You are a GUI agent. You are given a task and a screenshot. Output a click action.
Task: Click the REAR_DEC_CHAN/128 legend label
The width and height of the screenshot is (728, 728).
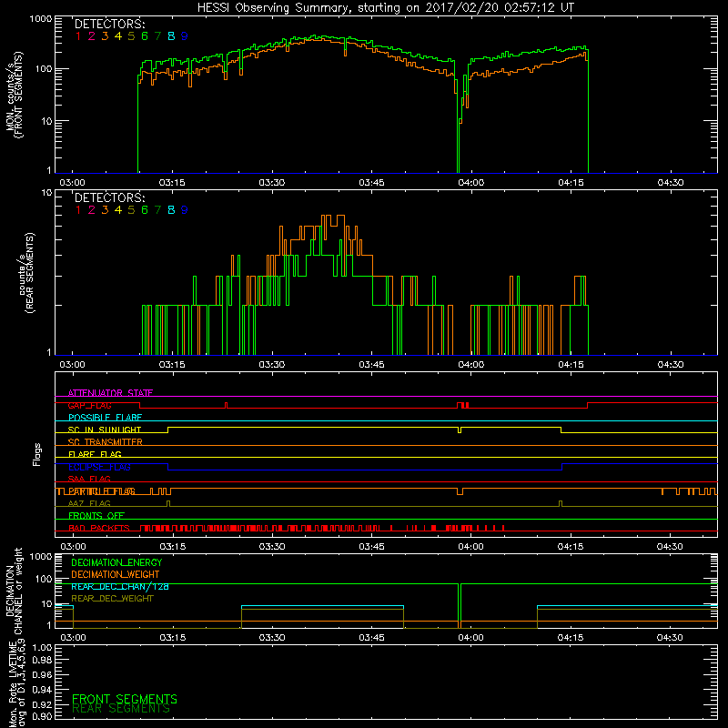tap(120, 587)
